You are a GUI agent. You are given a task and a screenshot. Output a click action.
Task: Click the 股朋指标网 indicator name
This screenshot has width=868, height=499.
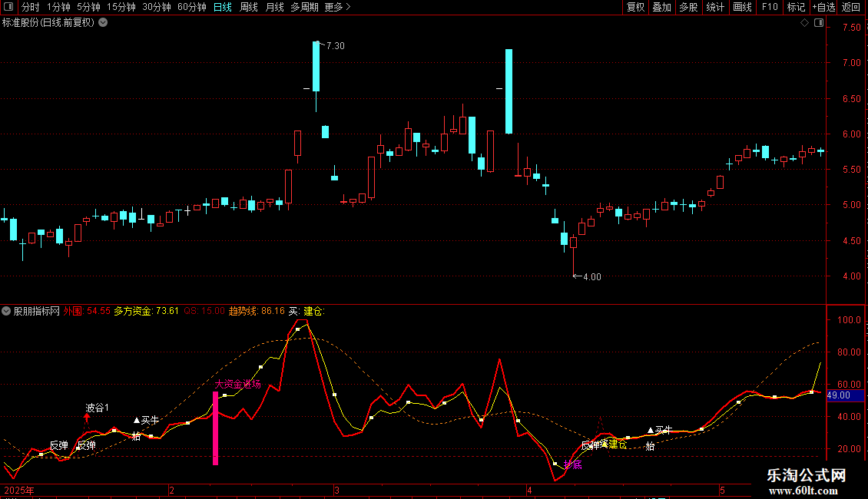[37, 312]
